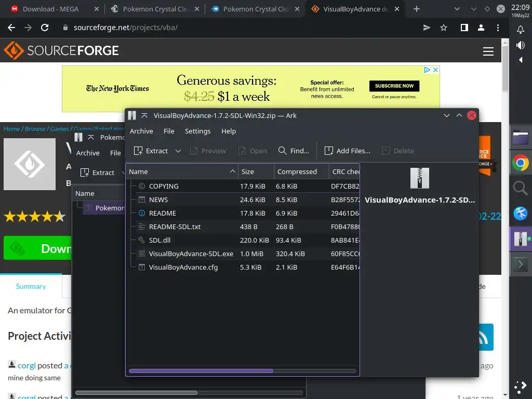The width and height of the screenshot is (532, 399).
Task: Click the copyright icon beside COPYING
Action: click(x=142, y=187)
